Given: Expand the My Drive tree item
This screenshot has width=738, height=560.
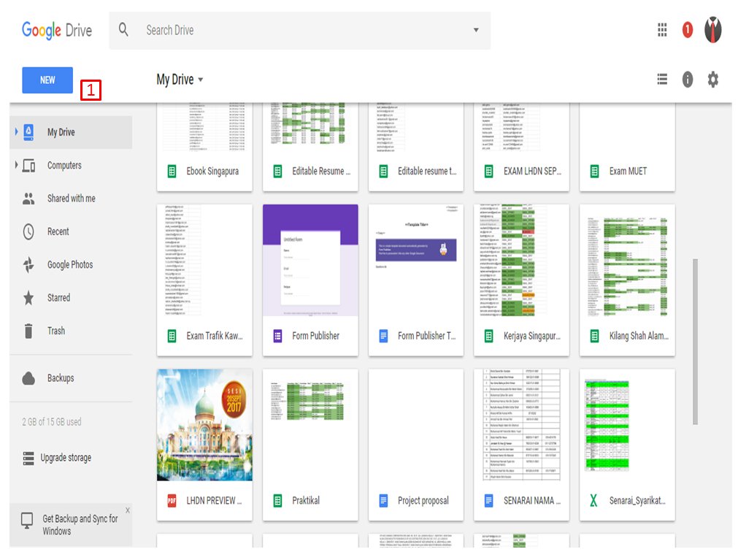Looking at the screenshot, I should (14, 131).
